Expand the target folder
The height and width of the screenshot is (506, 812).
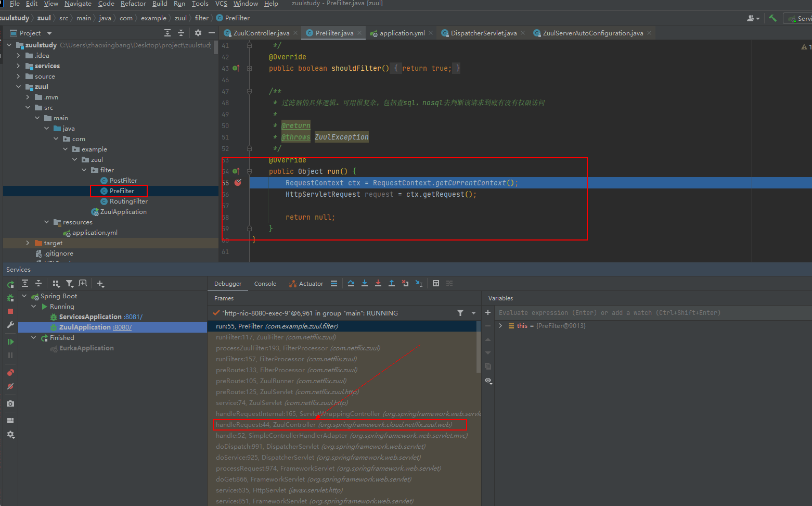coord(28,243)
